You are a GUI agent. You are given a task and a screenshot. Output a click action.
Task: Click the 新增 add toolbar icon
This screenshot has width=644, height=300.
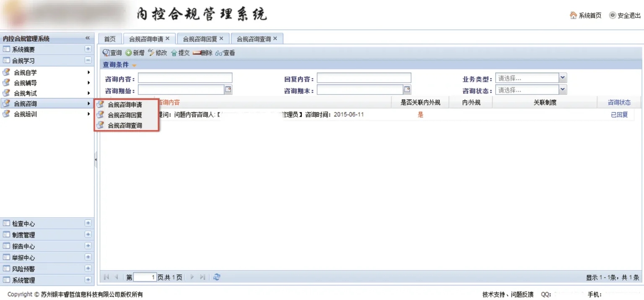(x=129, y=53)
